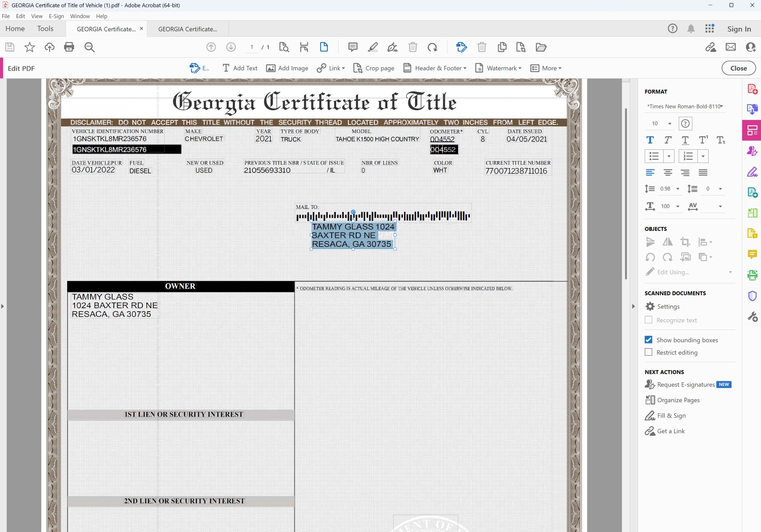This screenshot has width=761, height=532.
Task: Open the File menu
Action: pos(6,16)
